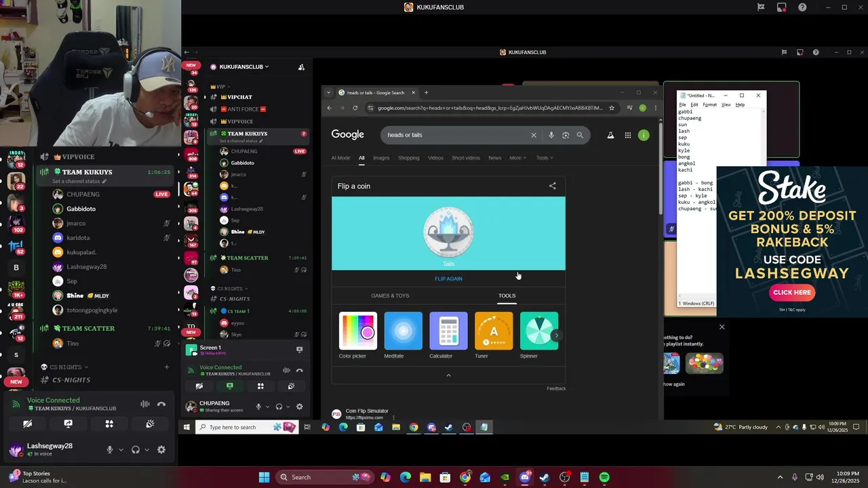
Task: Mute microphone for Lashsegway28
Action: [110, 449]
